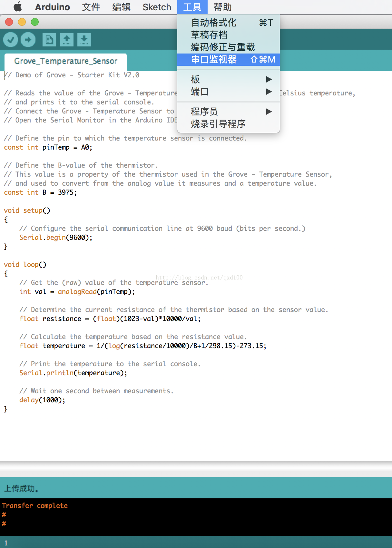Screen dimensions: 392x548
Task: Click the line 'const int pinTemp = A0;'
Action: tap(48, 147)
